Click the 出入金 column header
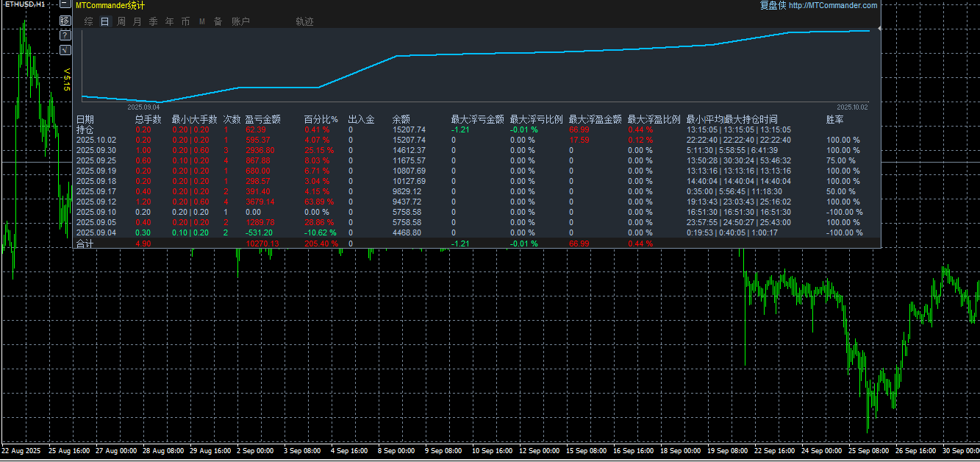This screenshot has height=462, width=980. pos(362,119)
